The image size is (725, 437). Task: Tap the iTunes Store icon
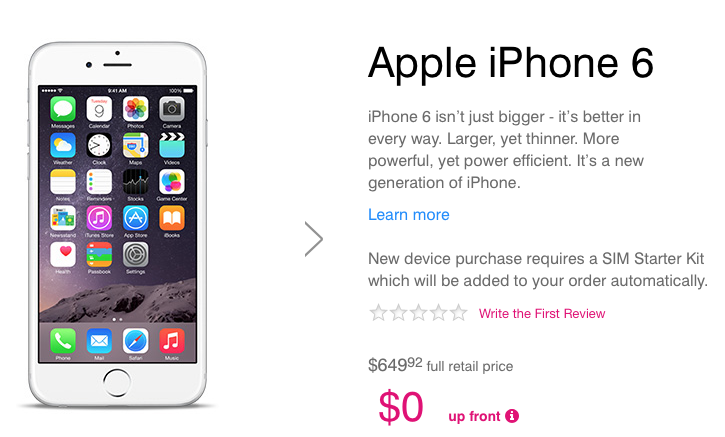[99, 218]
